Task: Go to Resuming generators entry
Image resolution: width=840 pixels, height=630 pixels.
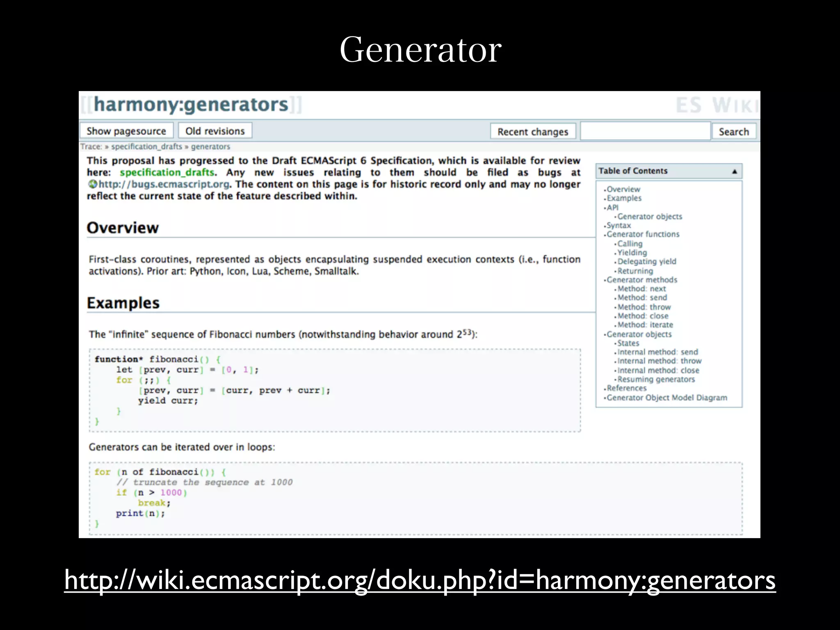Action: click(x=656, y=379)
